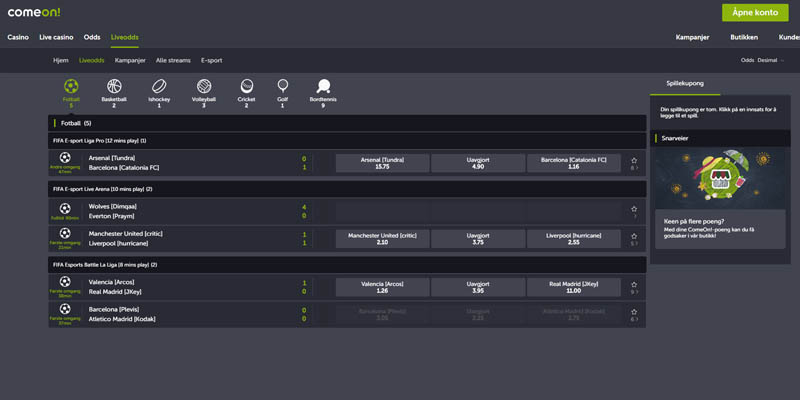Favorite the Wolves vs Everton match star
This screenshot has width=800, height=400.
pos(634,209)
